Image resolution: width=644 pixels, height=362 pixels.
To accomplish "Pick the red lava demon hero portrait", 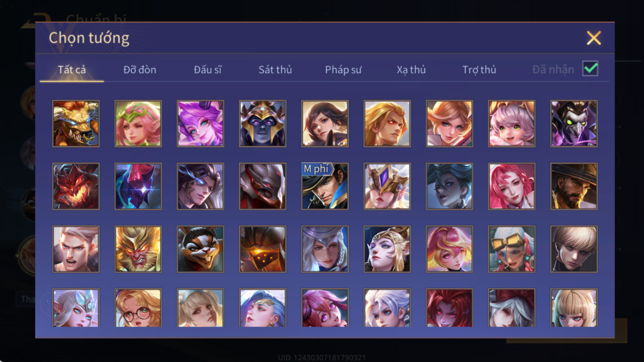I will [x=76, y=186].
